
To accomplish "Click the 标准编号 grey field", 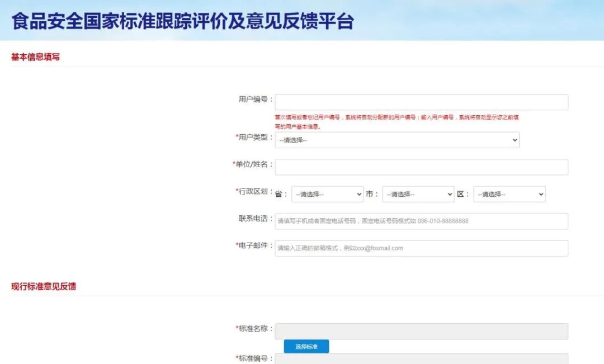I will pyautogui.click(x=421, y=358).
